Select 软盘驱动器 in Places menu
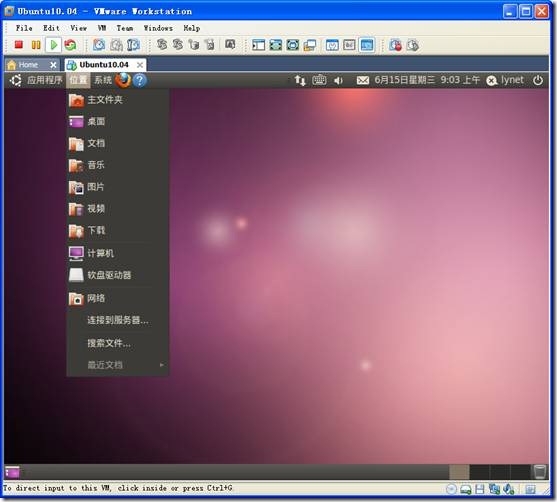 (117, 275)
